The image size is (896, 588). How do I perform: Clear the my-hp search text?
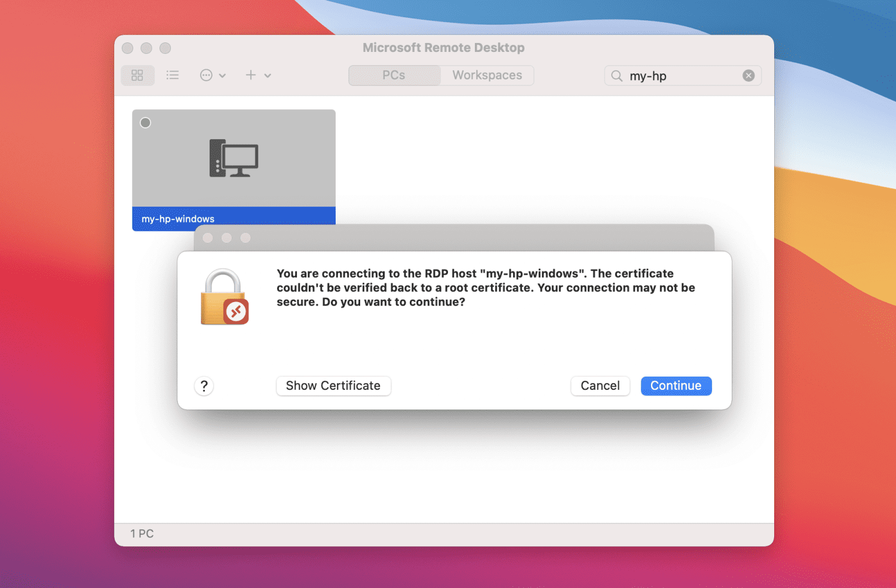pos(748,76)
